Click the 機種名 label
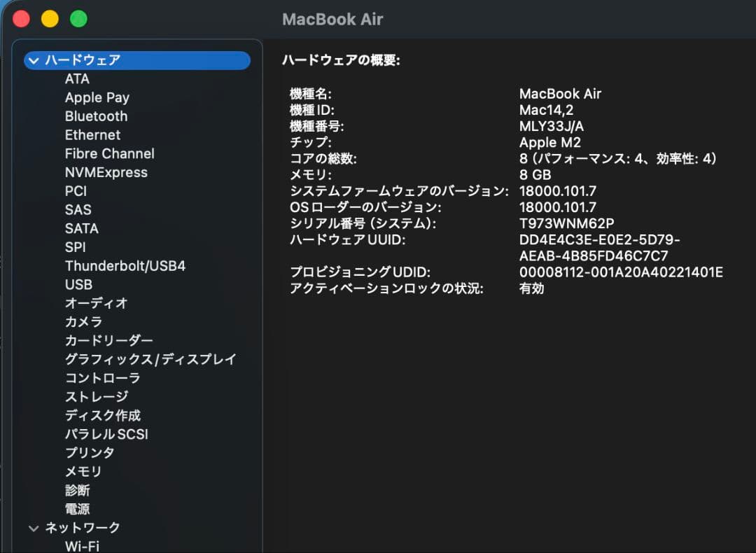Image resolution: width=756 pixels, height=553 pixels. 311,94
